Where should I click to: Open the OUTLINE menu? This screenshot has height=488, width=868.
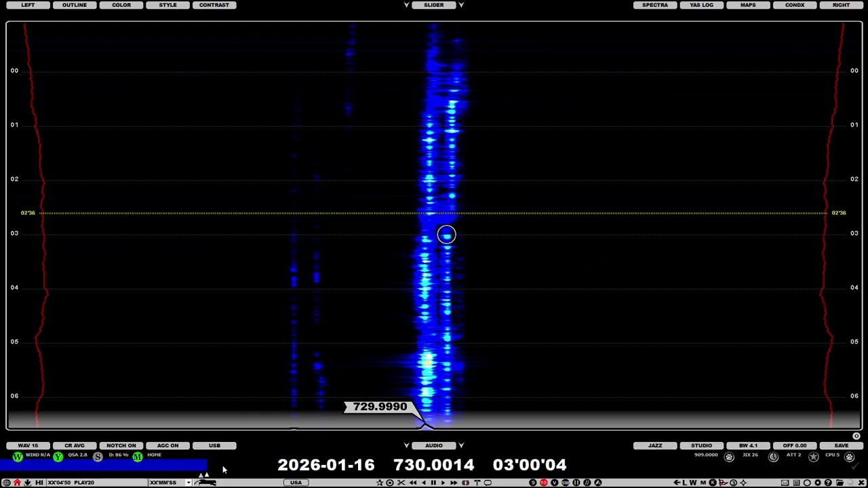click(x=75, y=5)
